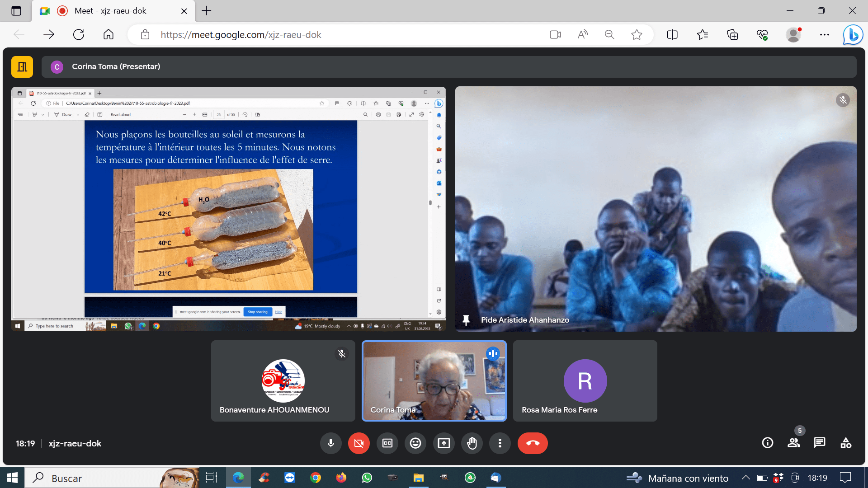Open WhatsApp on taskbar
The width and height of the screenshot is (868, 488).
pos(367,478)
